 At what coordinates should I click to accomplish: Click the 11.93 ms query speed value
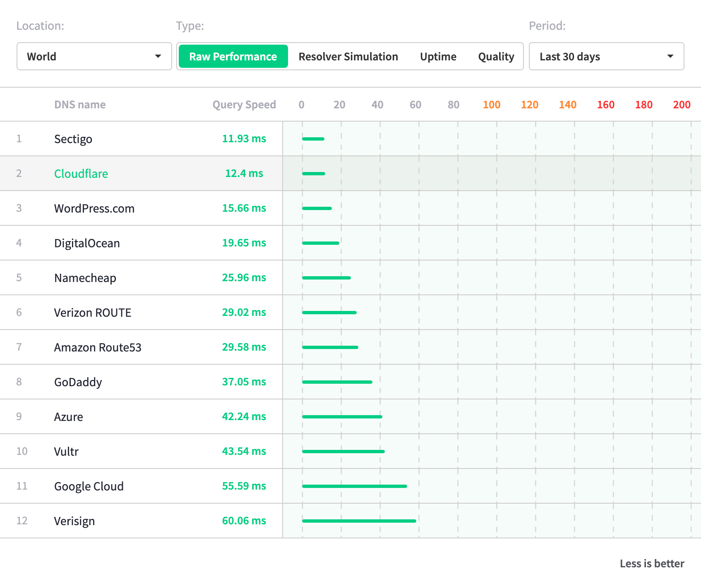244,139
